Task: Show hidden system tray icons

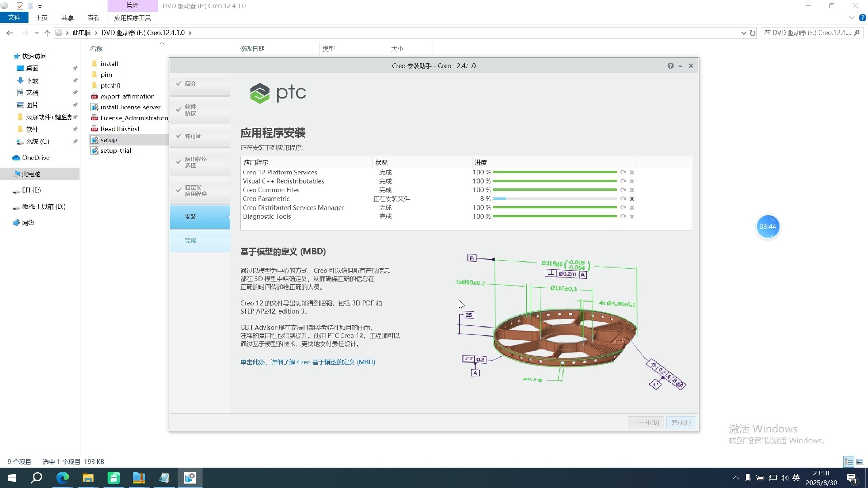Action: click(736, 478)
